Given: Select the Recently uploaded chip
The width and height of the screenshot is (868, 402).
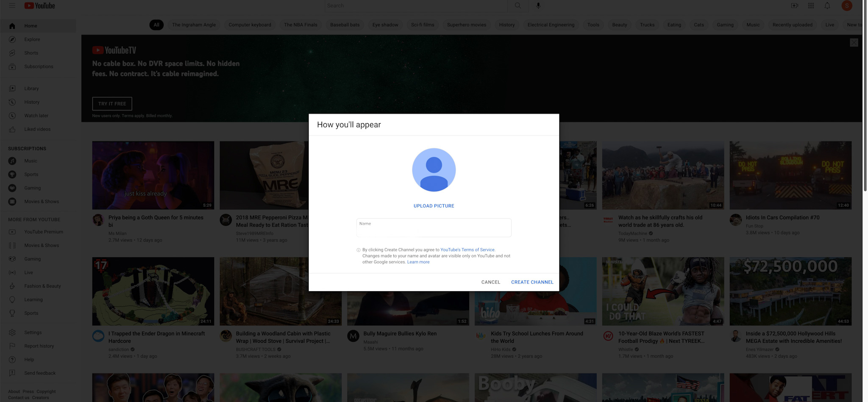Looking at the screenshot, I should point(792,25).
